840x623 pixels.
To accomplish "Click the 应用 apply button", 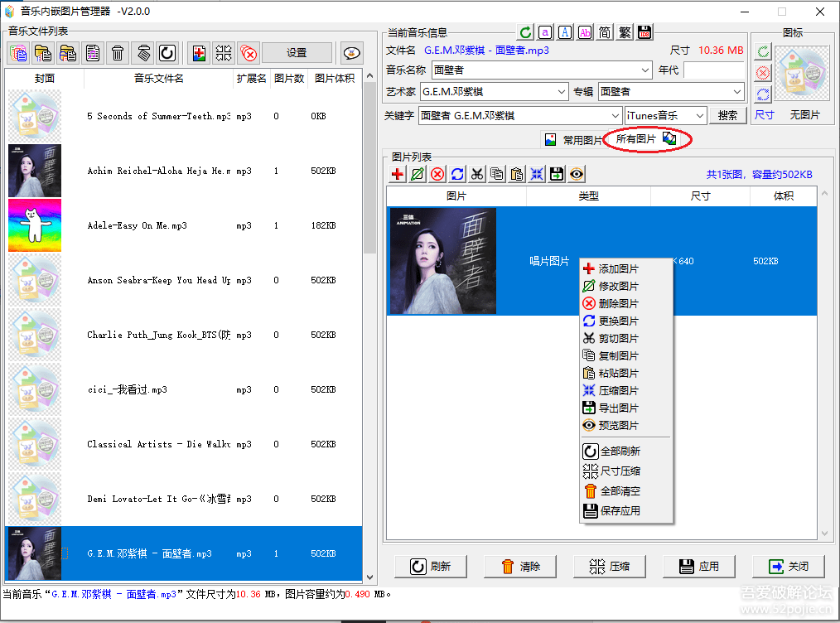I will pyautogui.click(x=699, y=566).
